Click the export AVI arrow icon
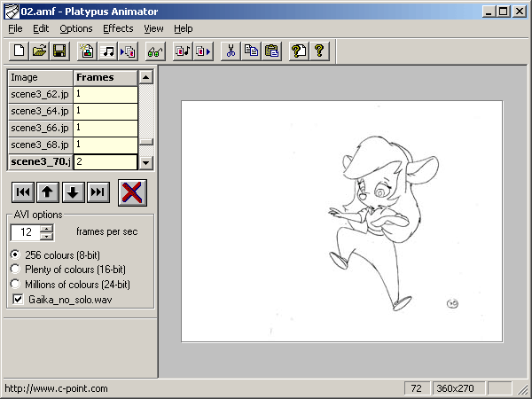 point(203,51)
